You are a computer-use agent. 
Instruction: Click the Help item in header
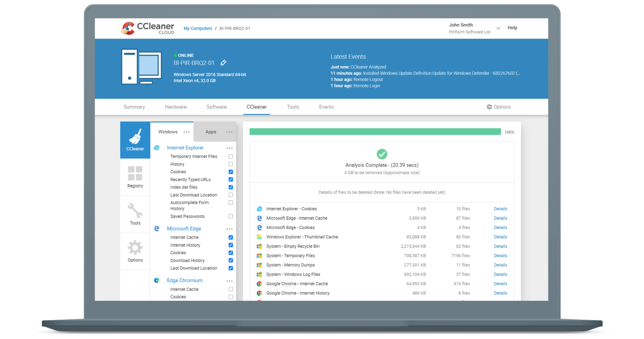tap(513, 28)
